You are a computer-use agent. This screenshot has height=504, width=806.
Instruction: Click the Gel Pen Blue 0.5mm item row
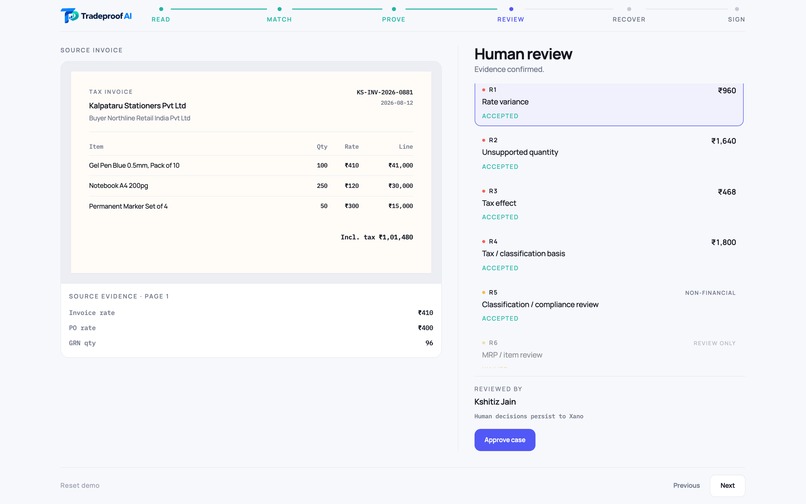pyautogui.click(x=251, y=166)
